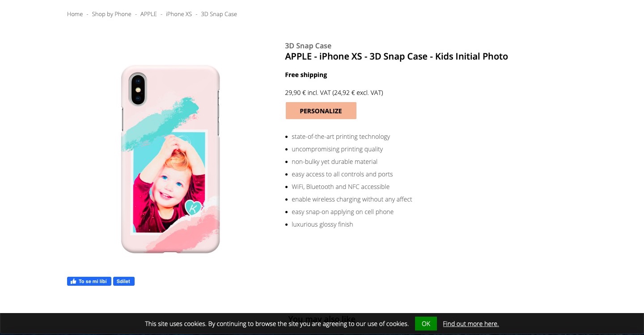Open the 'Shop by Phone' breadcrumb
This screenshot has width=644, height=335.
pos(111,14)
